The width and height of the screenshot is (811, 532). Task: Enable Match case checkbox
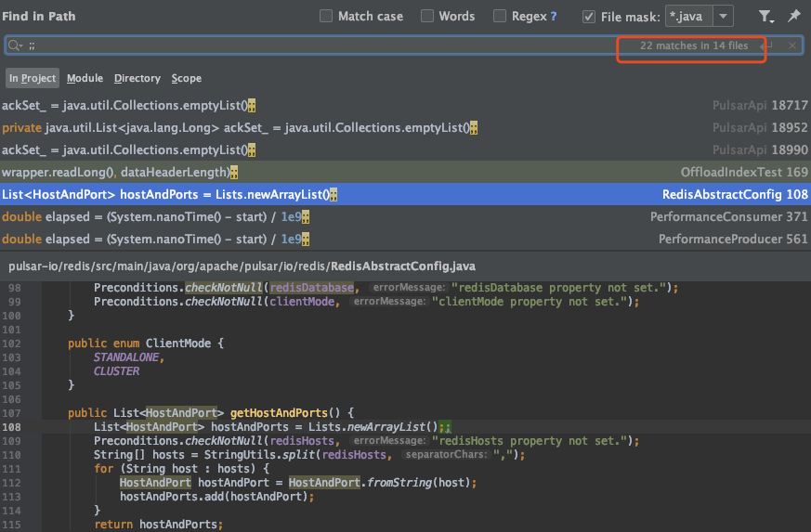[x=326, y=16]
